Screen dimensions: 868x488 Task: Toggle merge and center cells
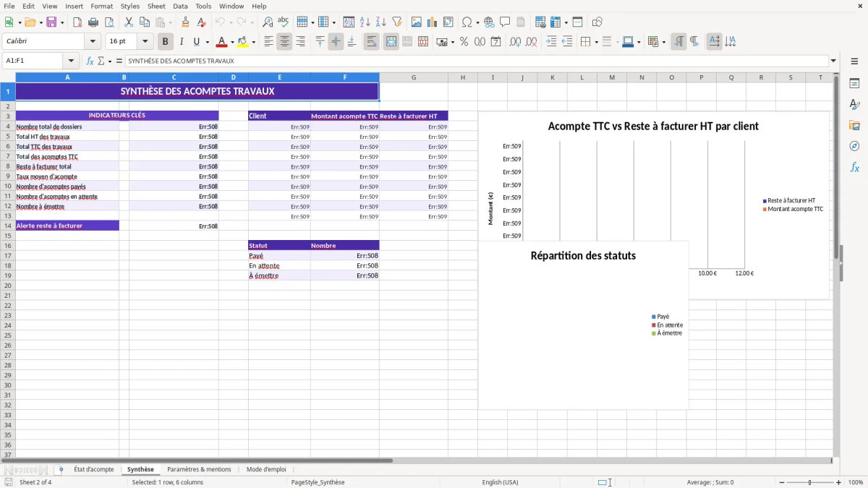click(391, 42)
